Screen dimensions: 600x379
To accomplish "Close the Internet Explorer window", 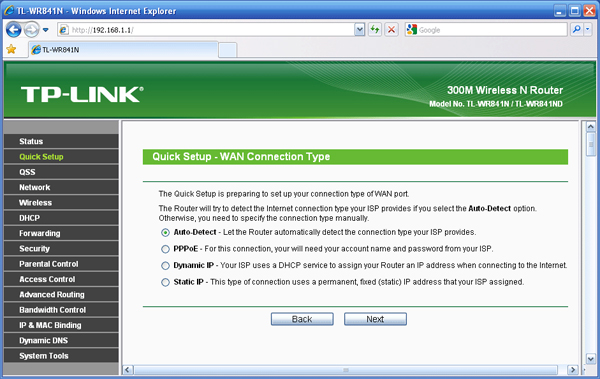I will pyautogui.click(x=589, y=11).
